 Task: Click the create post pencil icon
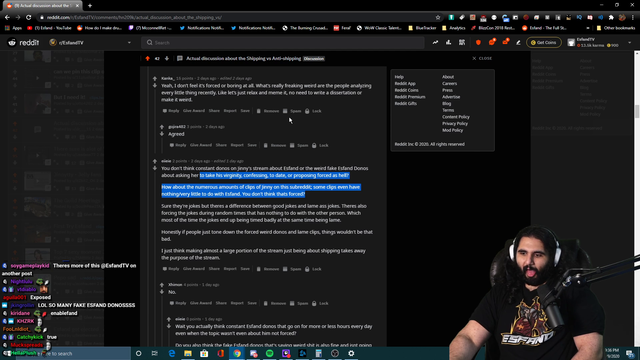click(518, 42)
